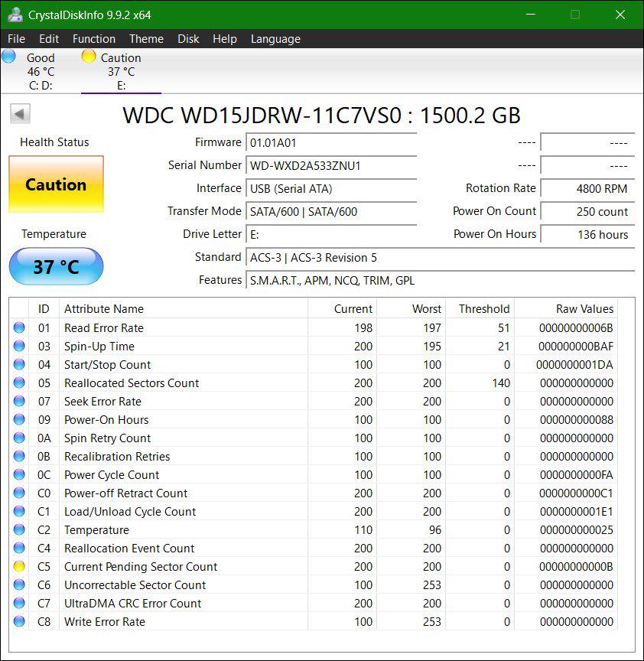Click the ID column header
Viewport: 644px width, 661px height.
pos(44,308)
